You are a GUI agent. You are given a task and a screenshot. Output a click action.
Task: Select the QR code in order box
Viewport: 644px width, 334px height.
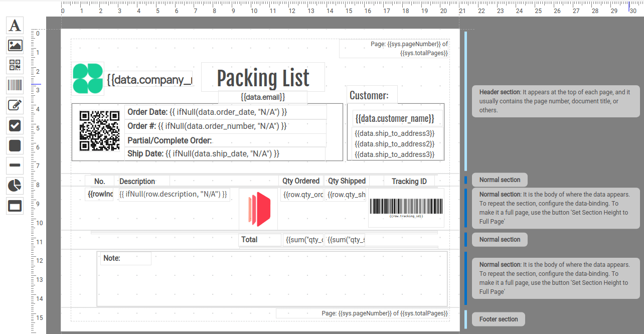coord(99,131)
